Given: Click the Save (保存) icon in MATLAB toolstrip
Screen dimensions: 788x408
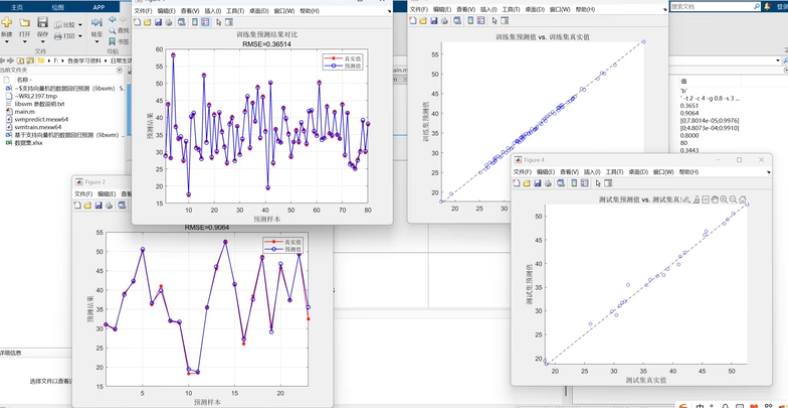Looking at the screenshot, I should pyautogui.click(x=42, y=23).
